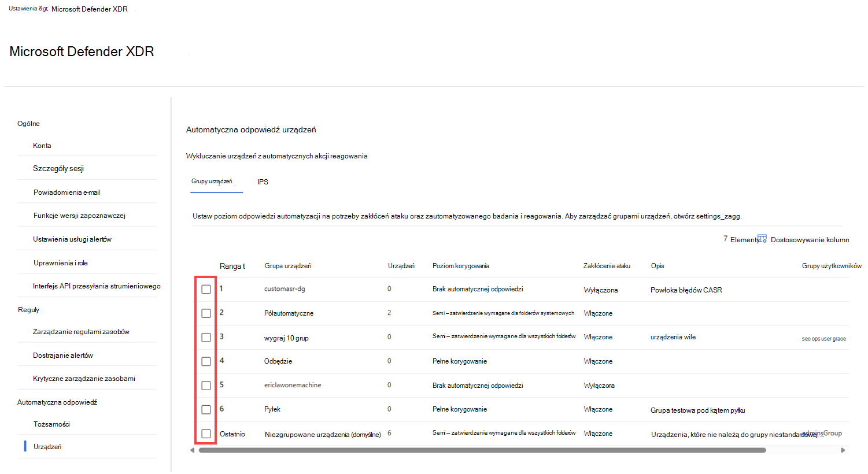Click the Automatyczna odpowiedź sidebar heading
Screen dimensions: 868x474
tap(57, 402)
